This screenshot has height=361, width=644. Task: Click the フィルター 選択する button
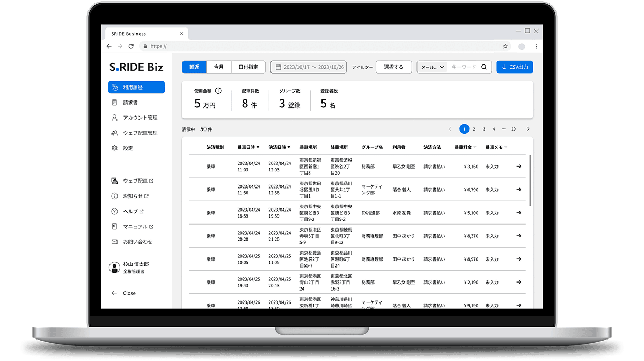coord(393,67)
